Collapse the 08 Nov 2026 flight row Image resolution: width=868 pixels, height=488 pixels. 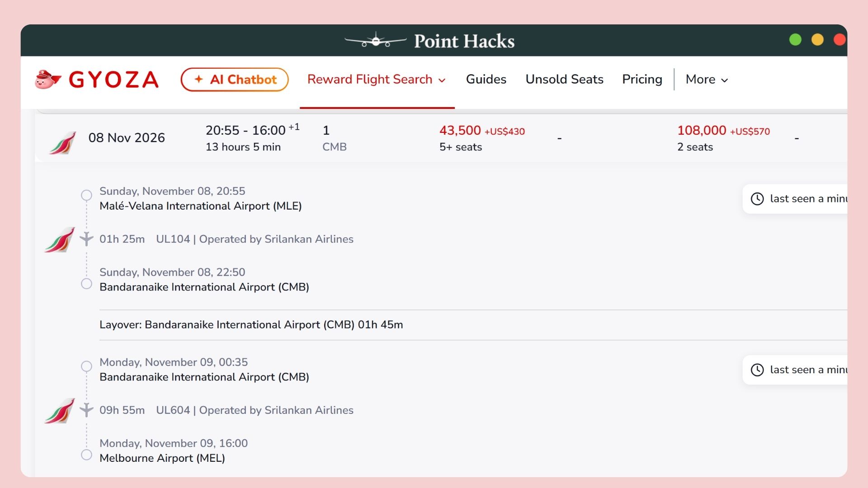pos(441,138)
